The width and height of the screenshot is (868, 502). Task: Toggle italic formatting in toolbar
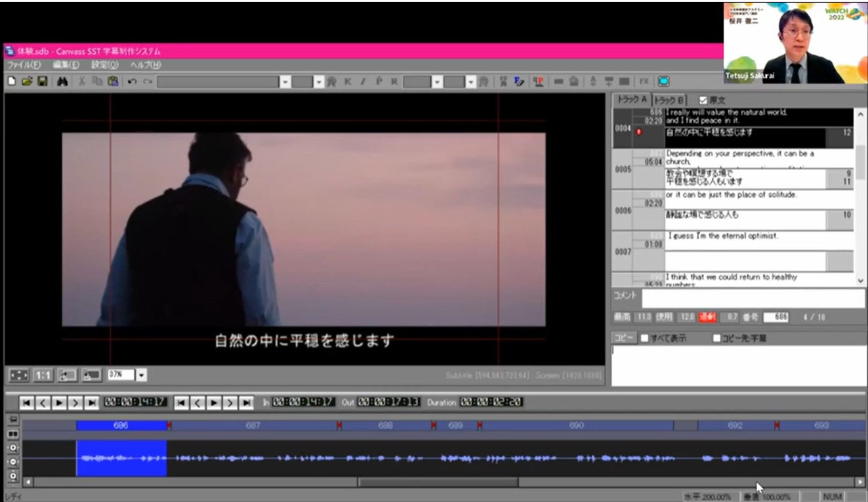[363, 81]
